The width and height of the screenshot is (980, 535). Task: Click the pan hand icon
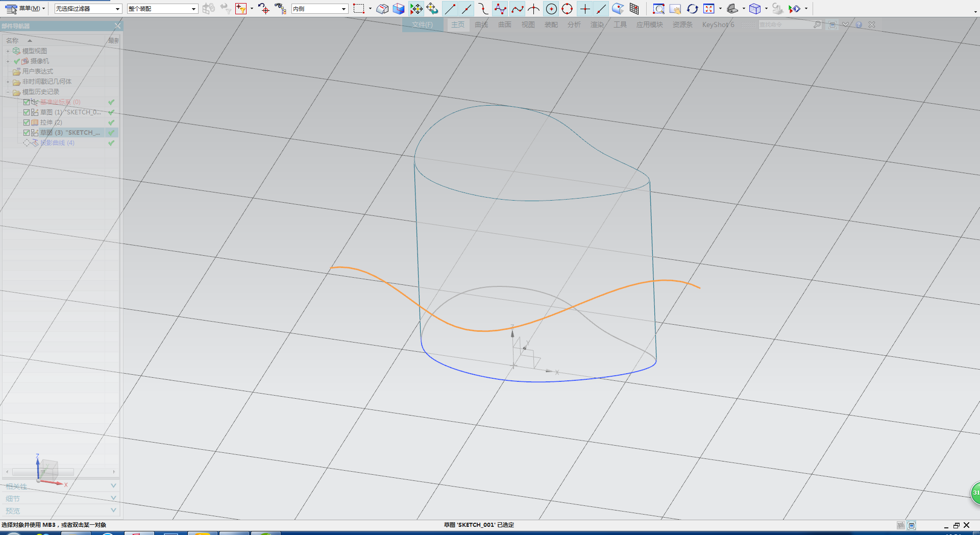(675, 9)
